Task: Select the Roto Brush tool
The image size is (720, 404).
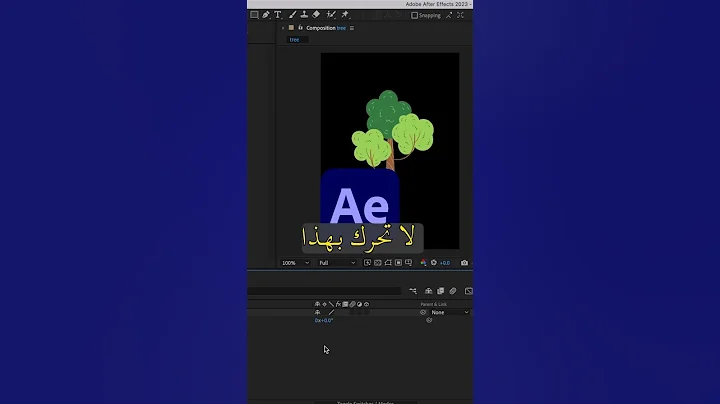Action: (x=331, y=15)
